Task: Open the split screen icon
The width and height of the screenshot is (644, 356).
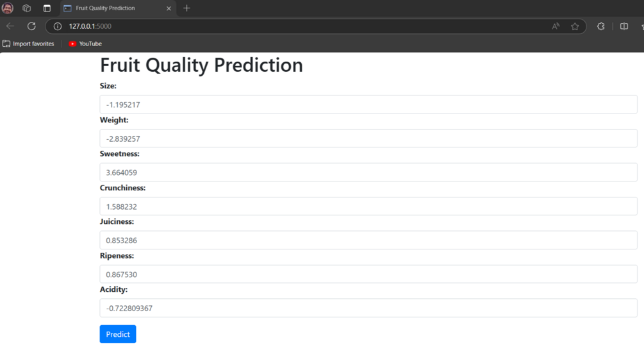Action: pos(624,26)
